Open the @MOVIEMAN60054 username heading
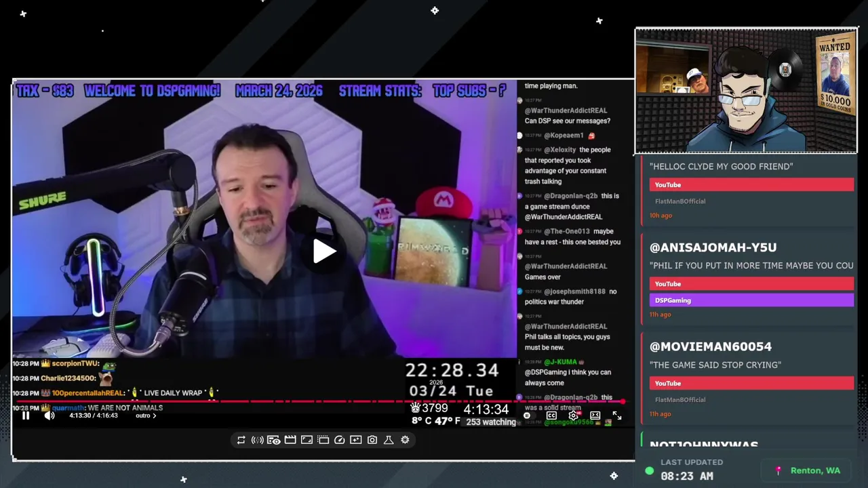 pos(711,346)
